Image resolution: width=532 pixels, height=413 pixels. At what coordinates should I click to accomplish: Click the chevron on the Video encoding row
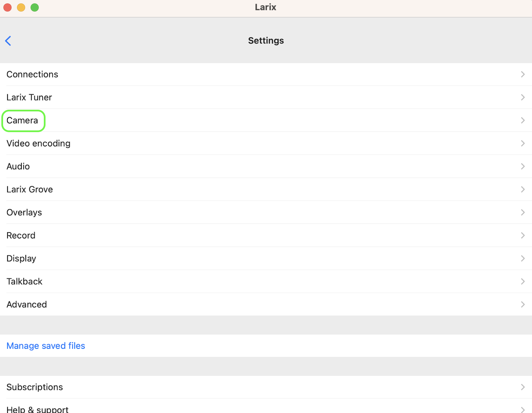(x=523, y=143)
